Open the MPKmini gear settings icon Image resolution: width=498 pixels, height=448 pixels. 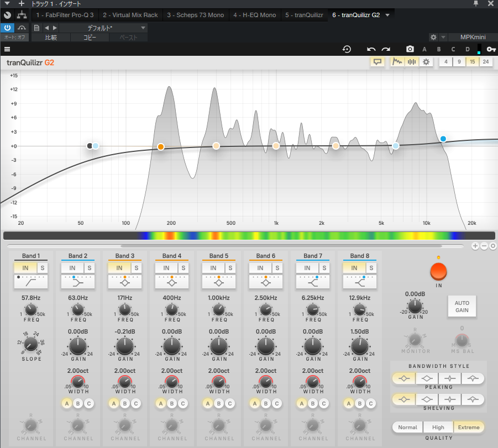click(x=433, y=37)
